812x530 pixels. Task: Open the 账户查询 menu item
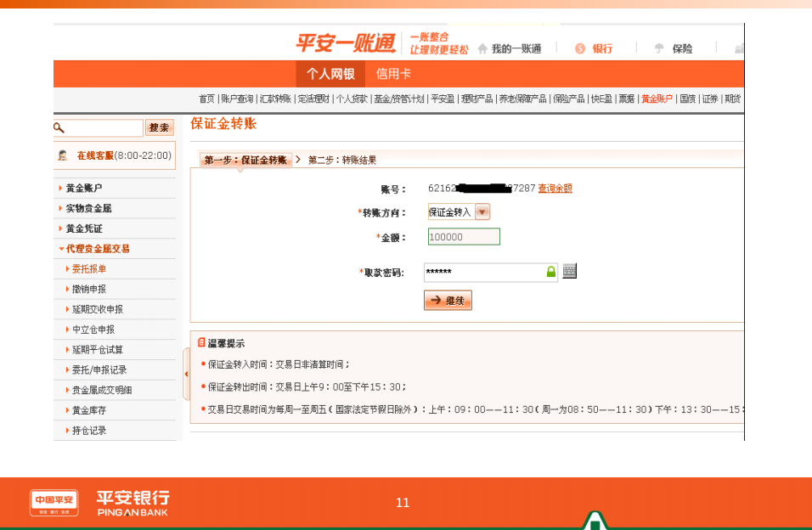(237, 99)
